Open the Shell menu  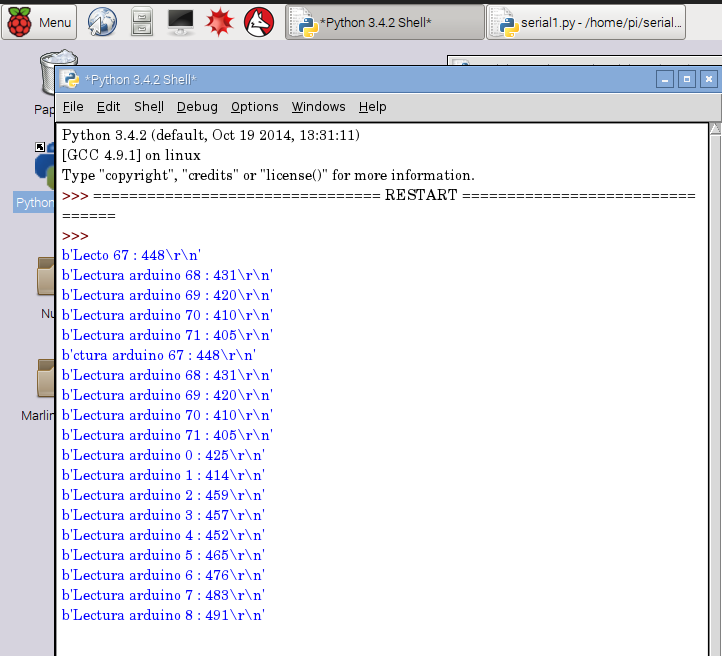point(149,107)
